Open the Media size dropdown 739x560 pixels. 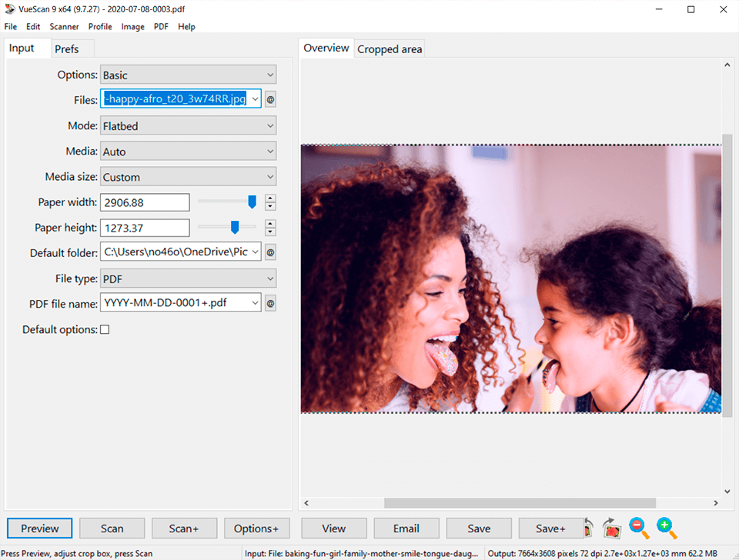(188, 177)
